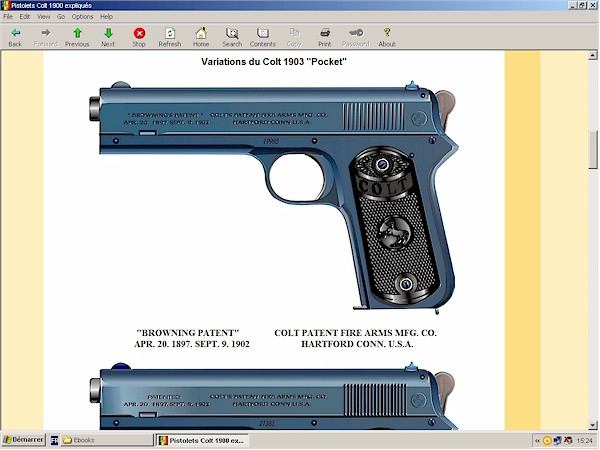The image size is (600, 450).
Task: Click the greyed Forward arrow icon
Action: coord(46,33)
